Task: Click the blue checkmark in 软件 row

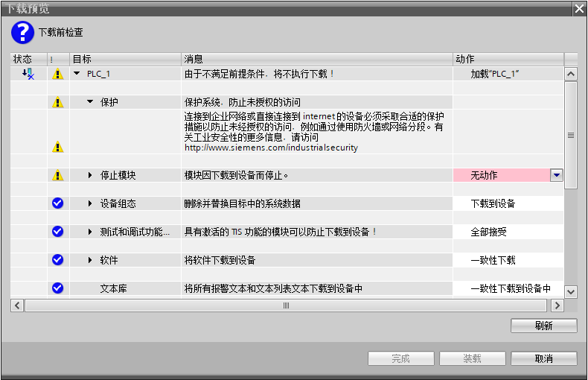Action: [57, 260]
